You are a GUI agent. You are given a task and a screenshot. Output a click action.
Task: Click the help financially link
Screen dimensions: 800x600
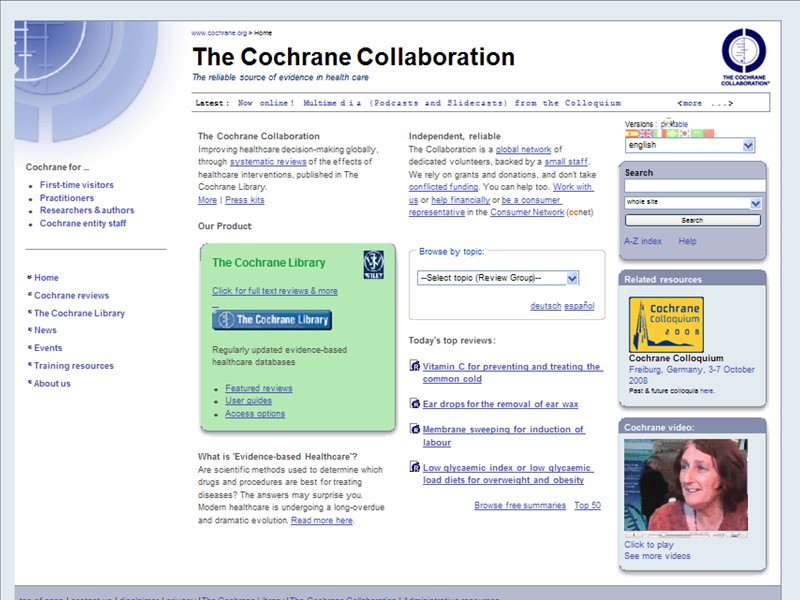point(460,200)
